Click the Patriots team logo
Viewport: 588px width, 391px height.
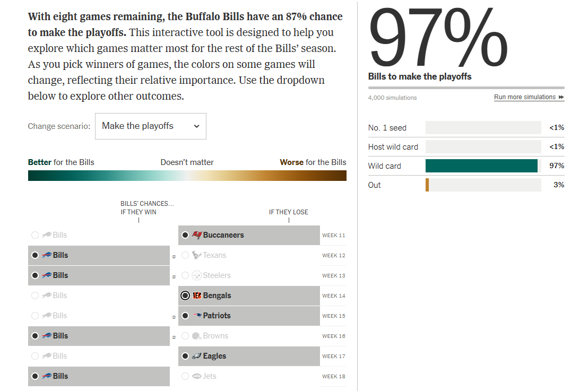pyautogui.click(x=197, y=316)
